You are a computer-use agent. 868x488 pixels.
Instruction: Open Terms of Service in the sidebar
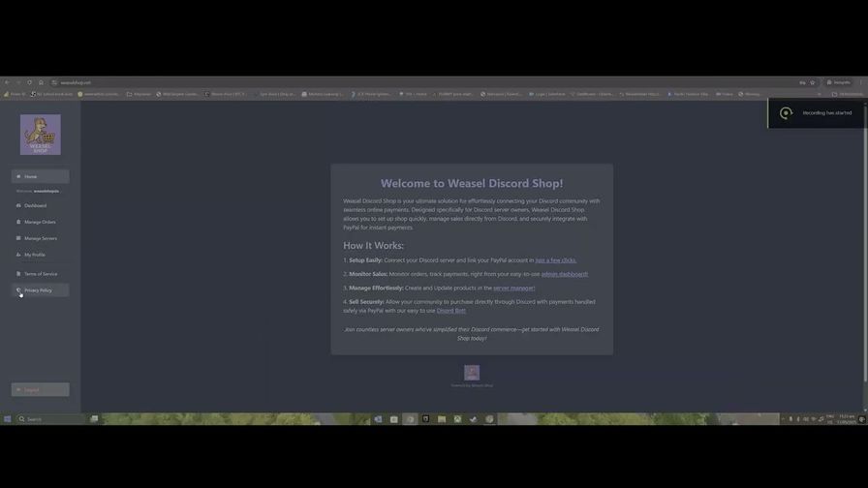(x=41, y=274)
